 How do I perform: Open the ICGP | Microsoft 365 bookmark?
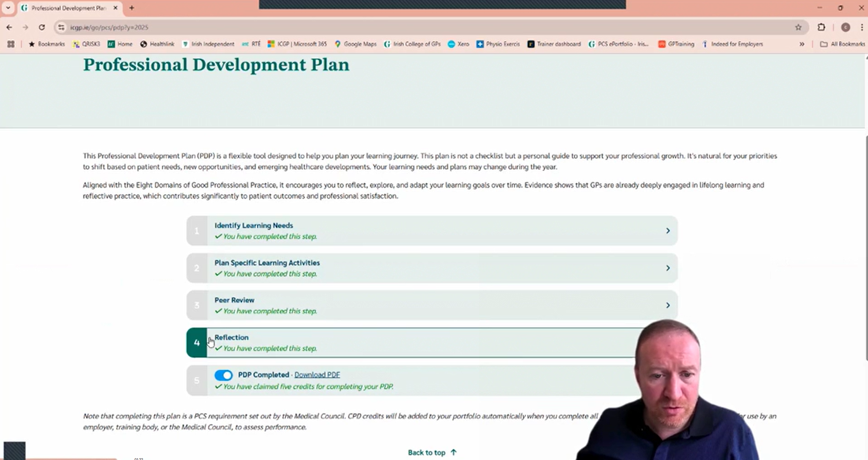tap(297, 44)
